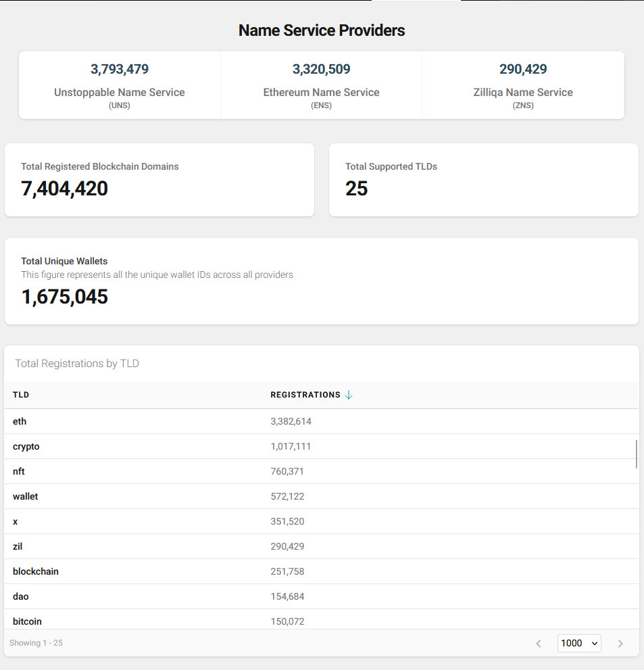Select the Ethereum Name Service label

pyautogui.click(x=321, y=93)
